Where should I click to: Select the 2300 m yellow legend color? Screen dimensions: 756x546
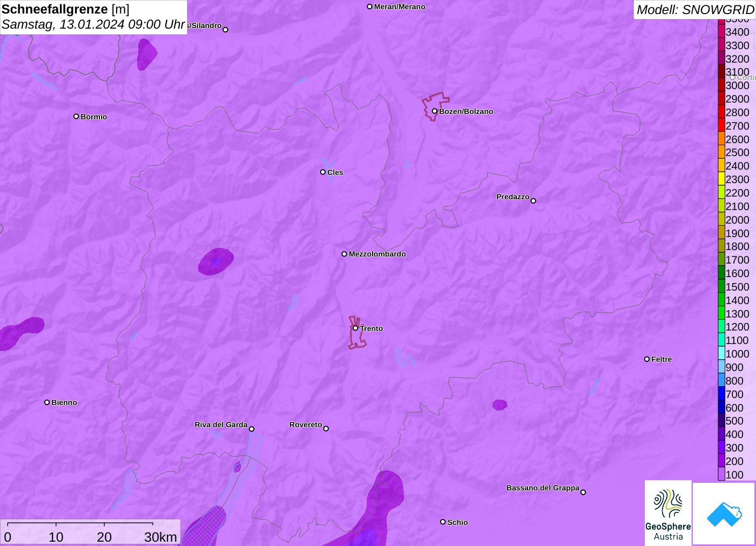721,179
